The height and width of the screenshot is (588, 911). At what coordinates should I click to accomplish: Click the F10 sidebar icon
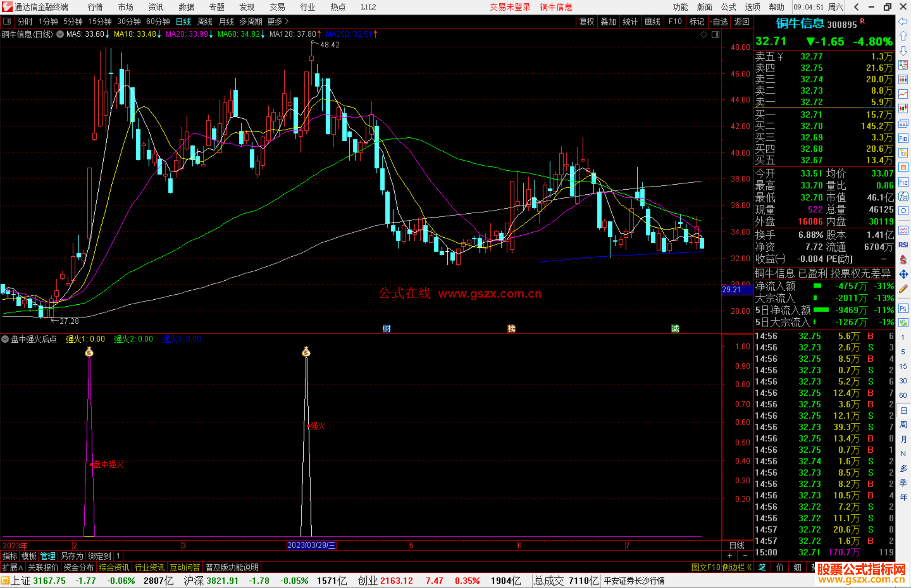(x=903, y=138)
